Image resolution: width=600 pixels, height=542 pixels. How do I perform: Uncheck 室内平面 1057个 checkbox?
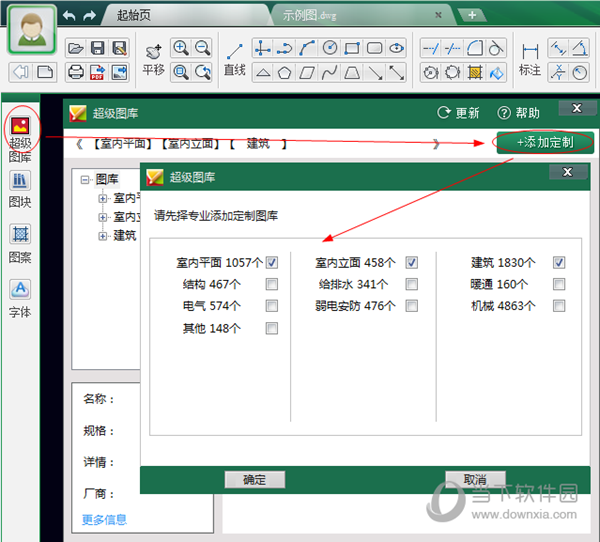[x=272, y=263]
